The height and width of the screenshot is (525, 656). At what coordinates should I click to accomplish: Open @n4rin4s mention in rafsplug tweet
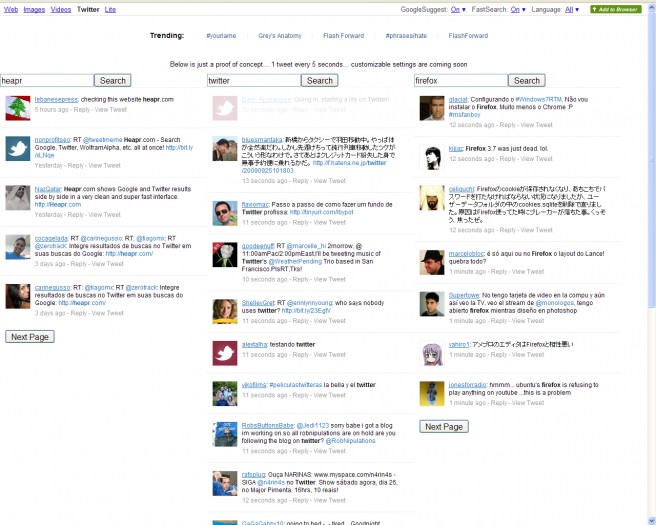point(271,482)
